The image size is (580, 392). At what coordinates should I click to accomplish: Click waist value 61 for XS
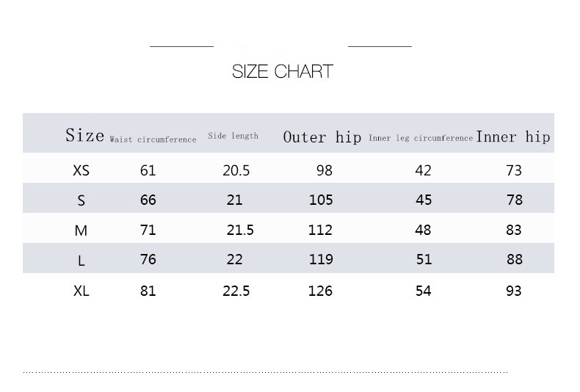[x=148, y=170]
